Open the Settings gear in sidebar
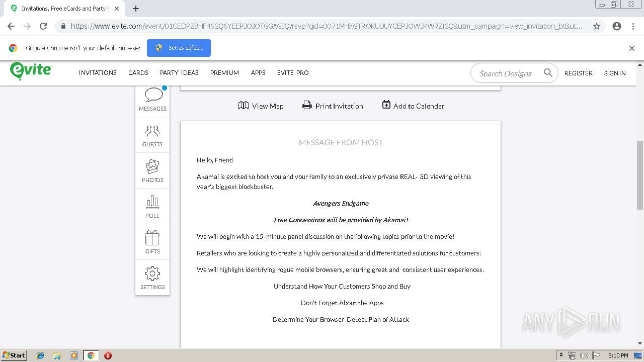 click(x=152, y=278)
